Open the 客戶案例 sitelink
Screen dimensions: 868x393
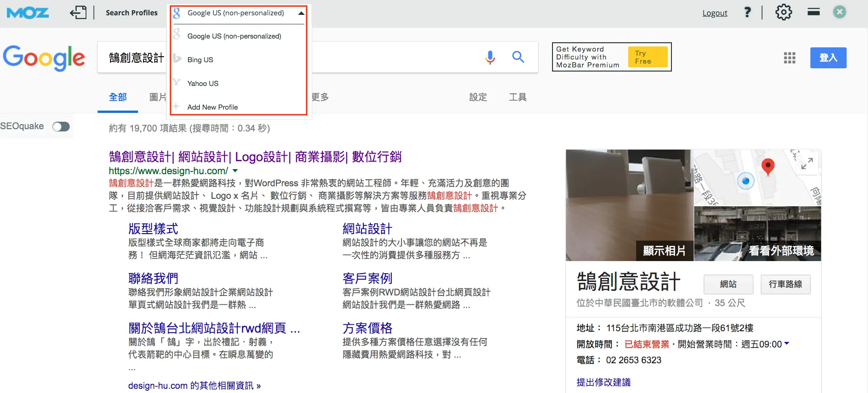click(x=367, y=278)
